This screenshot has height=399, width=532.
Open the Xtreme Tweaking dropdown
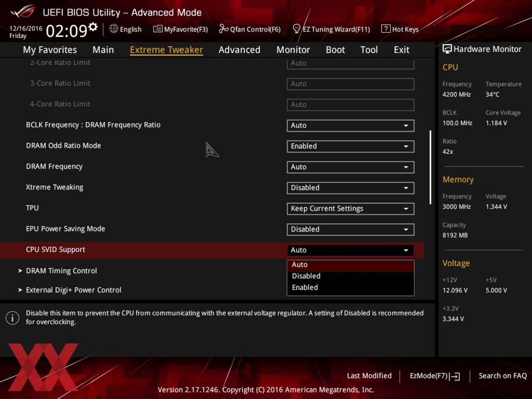pyautogui.click(x=350, y=188)
